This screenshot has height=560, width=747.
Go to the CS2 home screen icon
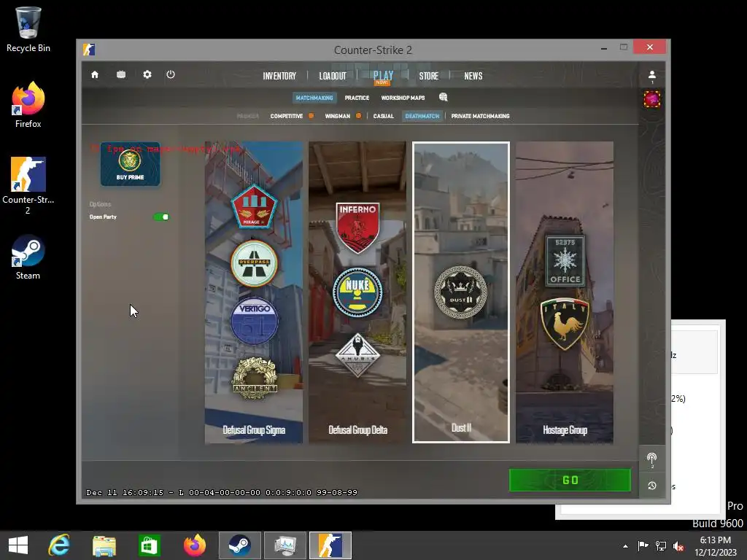pos(95,75)
